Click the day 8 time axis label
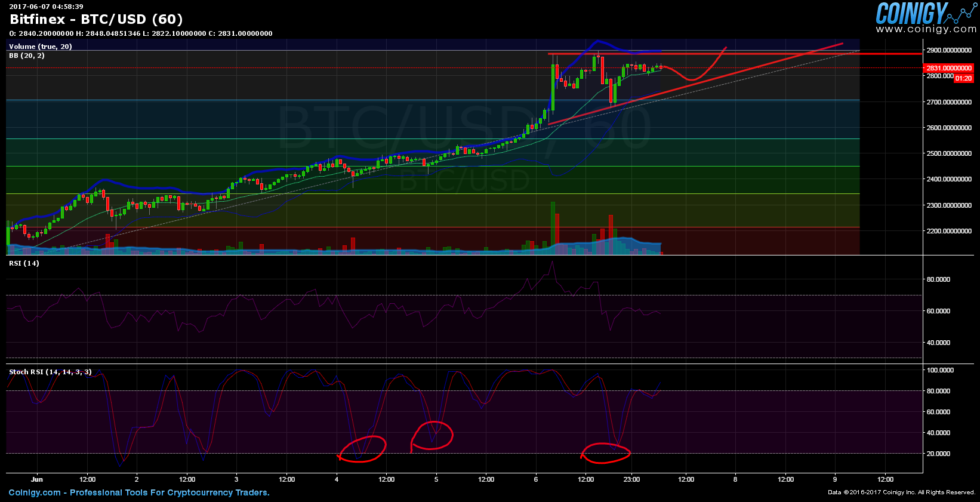The image size is (980, 502). tap(735, 479)
